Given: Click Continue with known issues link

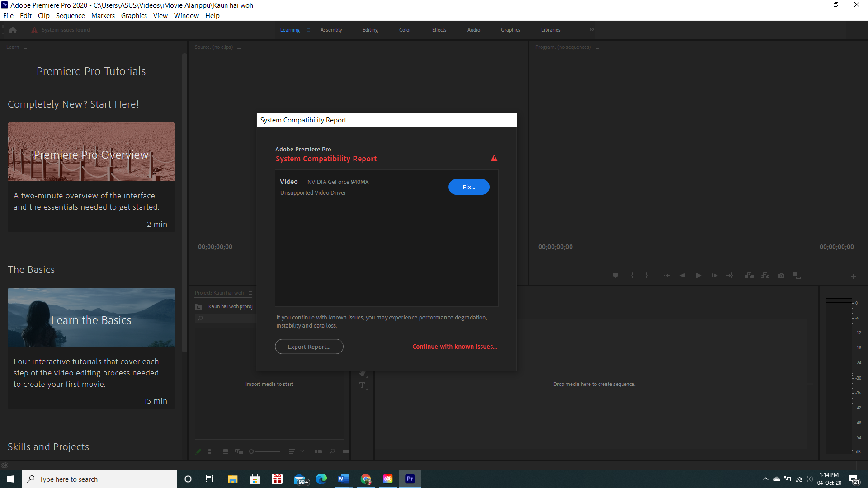Looking at the screenshot, I should tap(454, 347).
